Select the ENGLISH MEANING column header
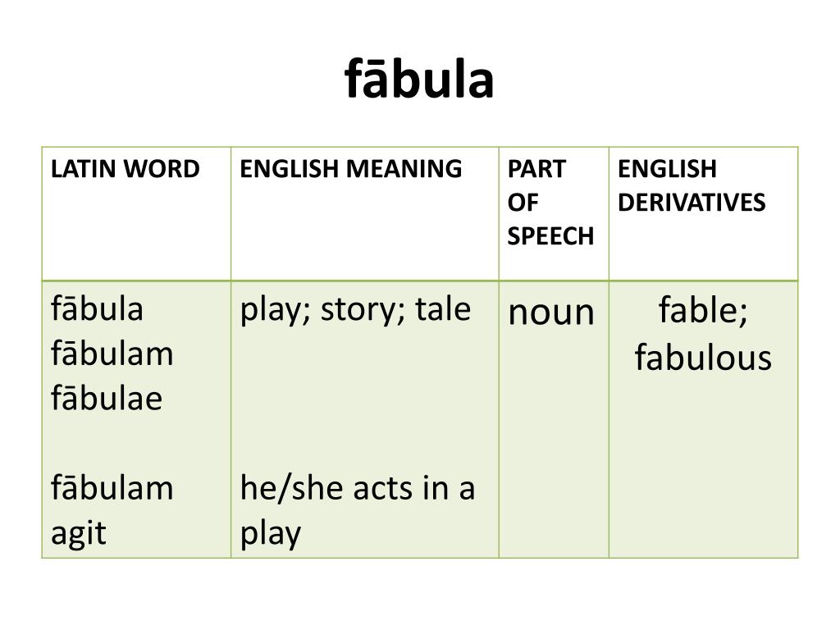Image resolution: width=840 pixels, height=630 pixels. (x=351, y=169)
